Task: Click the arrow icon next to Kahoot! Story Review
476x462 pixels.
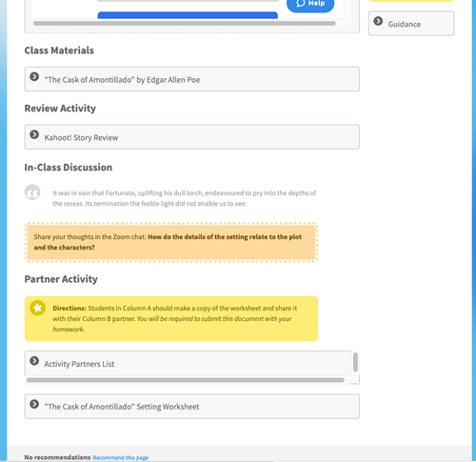Action: (x=34, y=134)
